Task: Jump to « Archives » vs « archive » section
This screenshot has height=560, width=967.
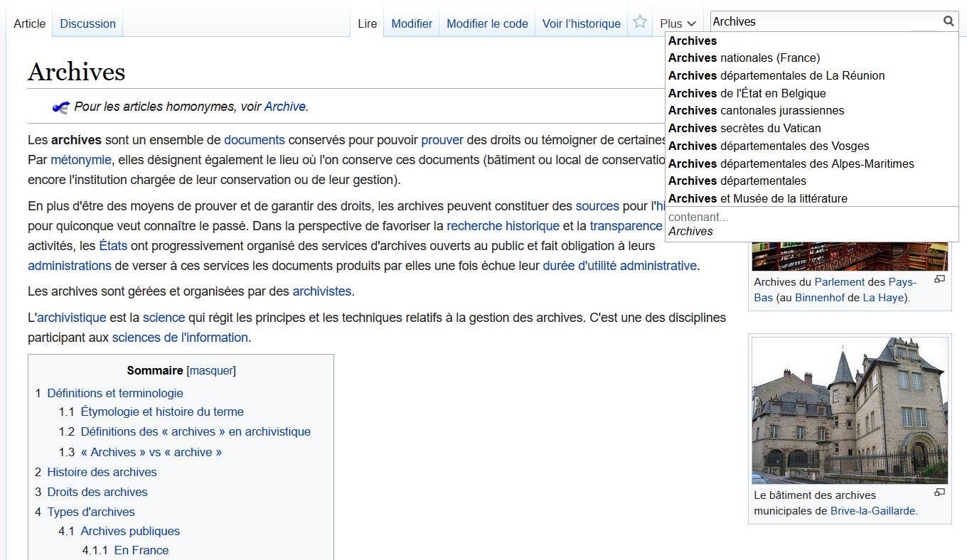Action: pyautogui.click(x=151, y=452)
